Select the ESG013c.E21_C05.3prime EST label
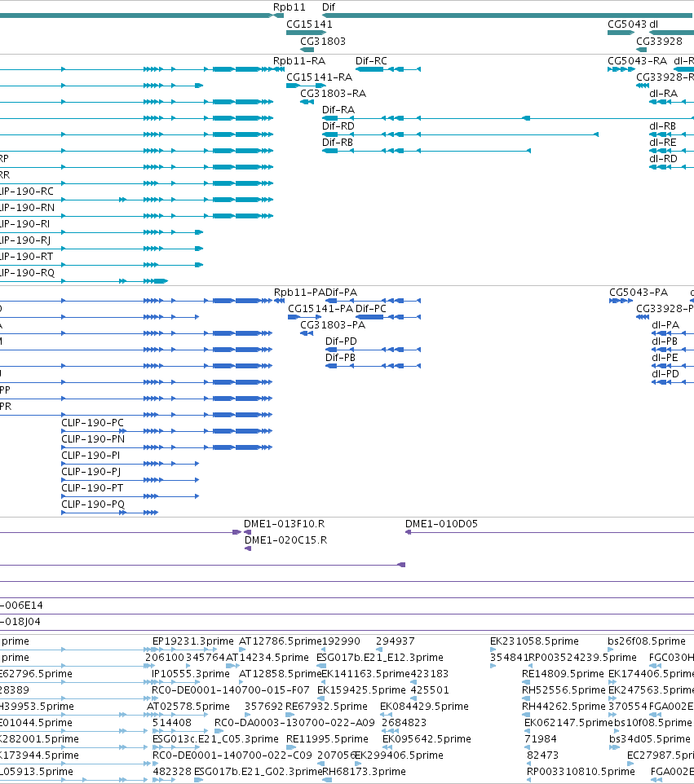Viewport: 694px width, 784px height. pos(215,738)
